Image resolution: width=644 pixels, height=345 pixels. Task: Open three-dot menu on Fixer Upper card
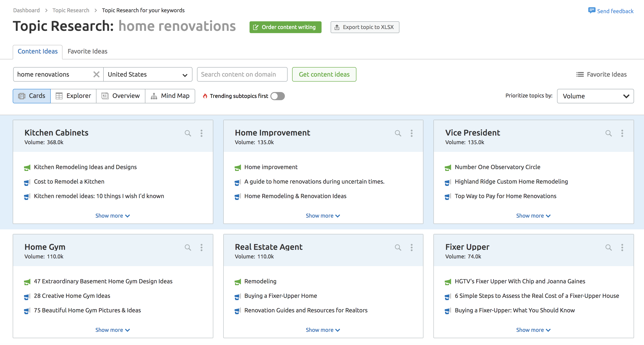[x=622, y=248]
